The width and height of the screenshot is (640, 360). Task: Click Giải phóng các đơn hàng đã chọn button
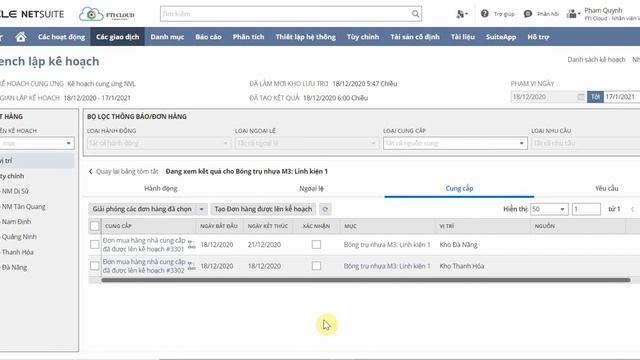click(x=142, y=209)
